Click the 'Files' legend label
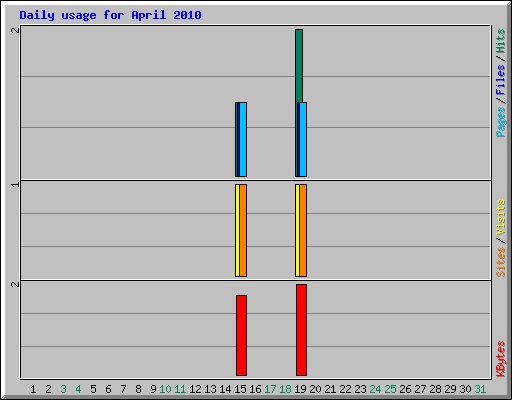Viewport: 512px width, 400px height. [501, 80]
